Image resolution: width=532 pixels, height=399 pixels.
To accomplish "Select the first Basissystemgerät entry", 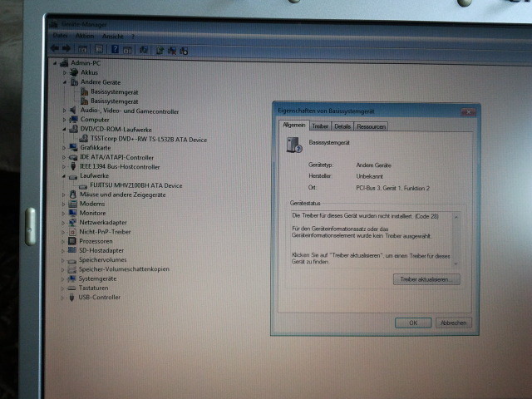I will click(115, 92).
